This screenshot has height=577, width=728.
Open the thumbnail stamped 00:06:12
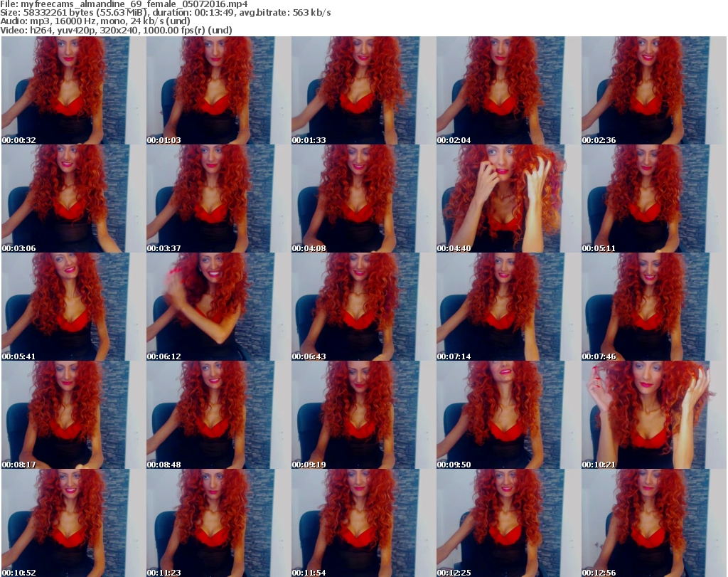click(x=218, y=307)
